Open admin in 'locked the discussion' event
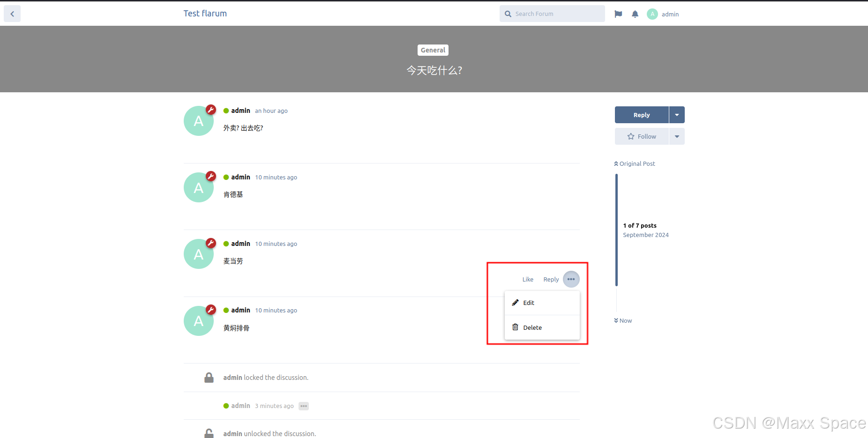The image size is (868, 438). 232,378
